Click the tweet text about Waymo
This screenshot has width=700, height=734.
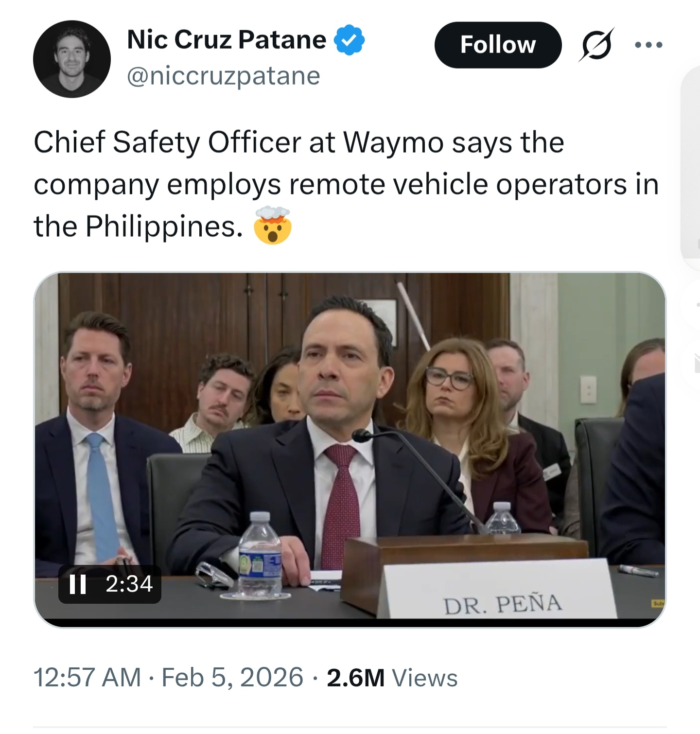pos(340,185)
